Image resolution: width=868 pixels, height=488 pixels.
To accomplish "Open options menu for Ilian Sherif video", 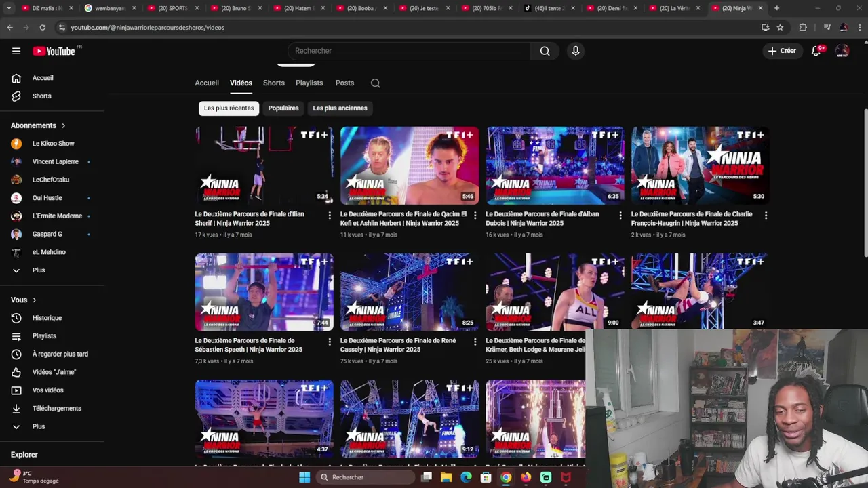I will pyautogui.click(x=330, y=216).
